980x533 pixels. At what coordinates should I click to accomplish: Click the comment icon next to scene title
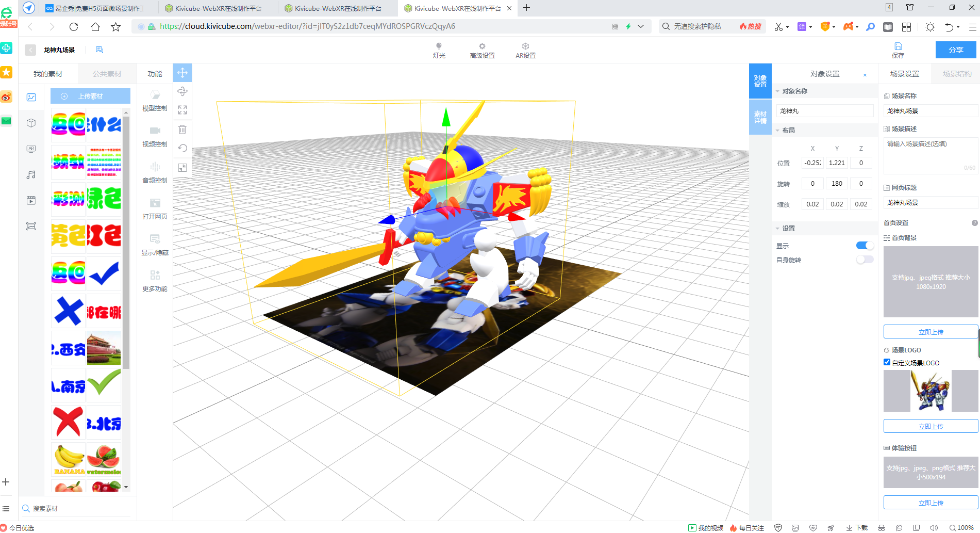(x=99, y=50)
